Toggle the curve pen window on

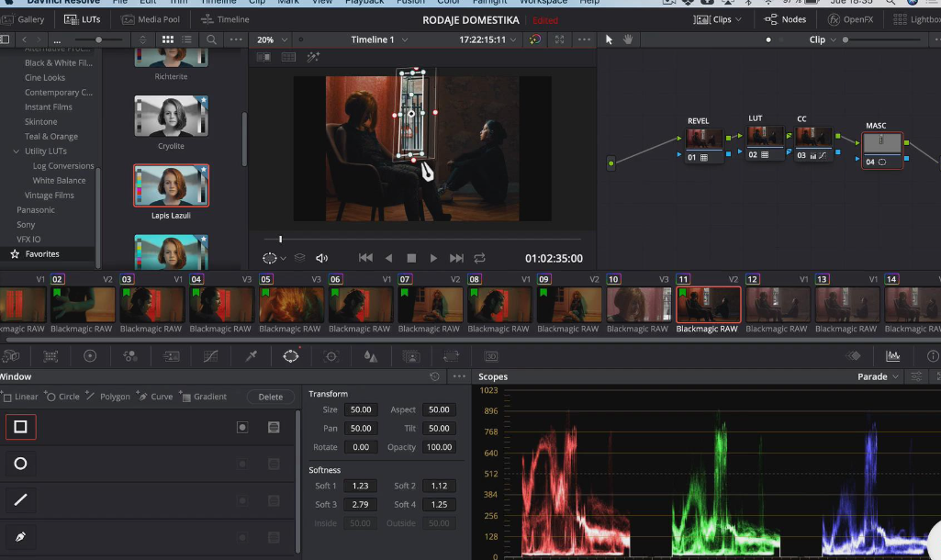(x=20, y=537)
